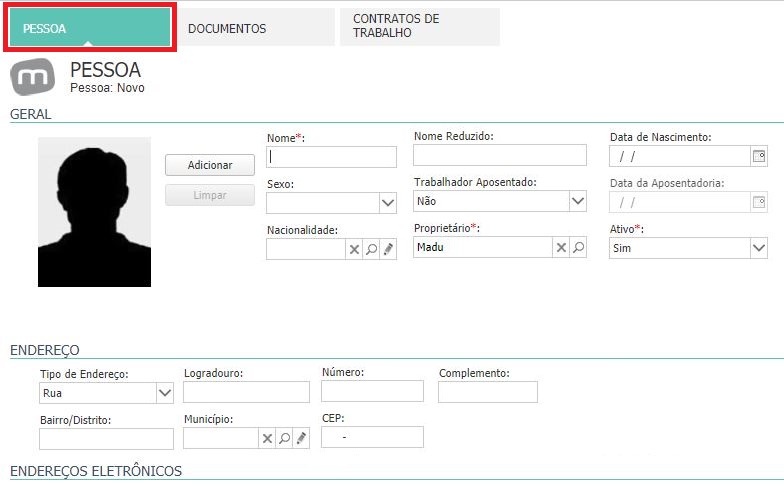Click the gray m logo icon
This screenshot has height=486, width=784.
pos(32,76)
